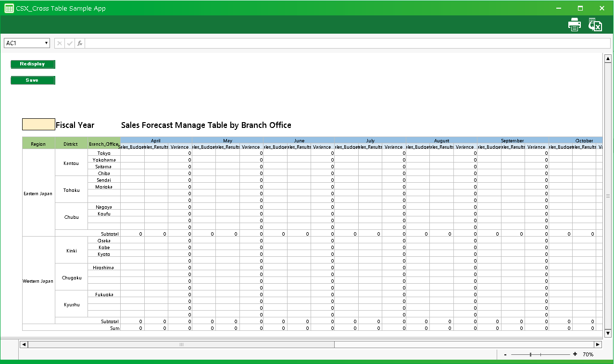Select the Region column header cell
This screenshot has height=364, width=614.
click(38, 144)
